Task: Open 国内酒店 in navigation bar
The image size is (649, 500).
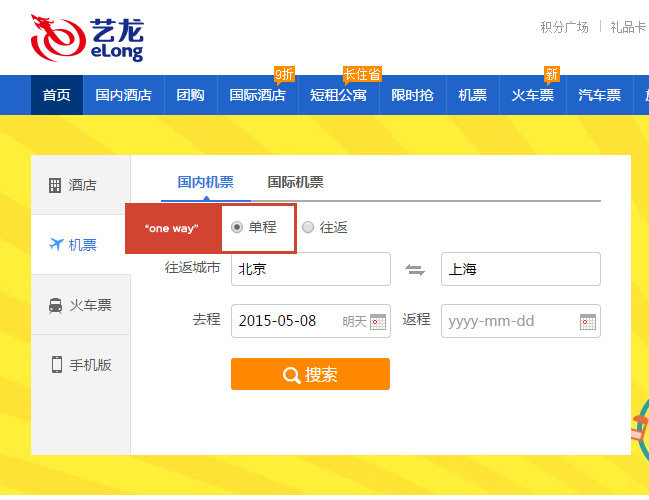Action: tap(123, 95)
